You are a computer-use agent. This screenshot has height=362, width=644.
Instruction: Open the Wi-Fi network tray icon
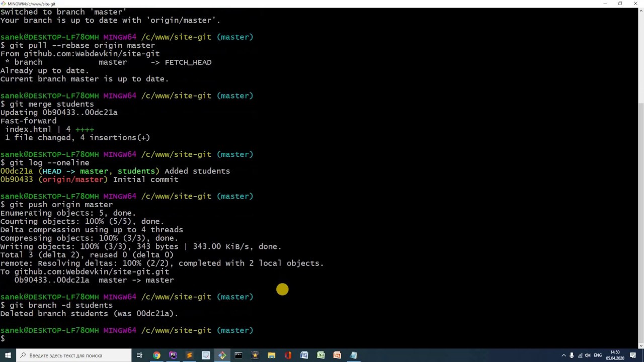tap(580, 355)
